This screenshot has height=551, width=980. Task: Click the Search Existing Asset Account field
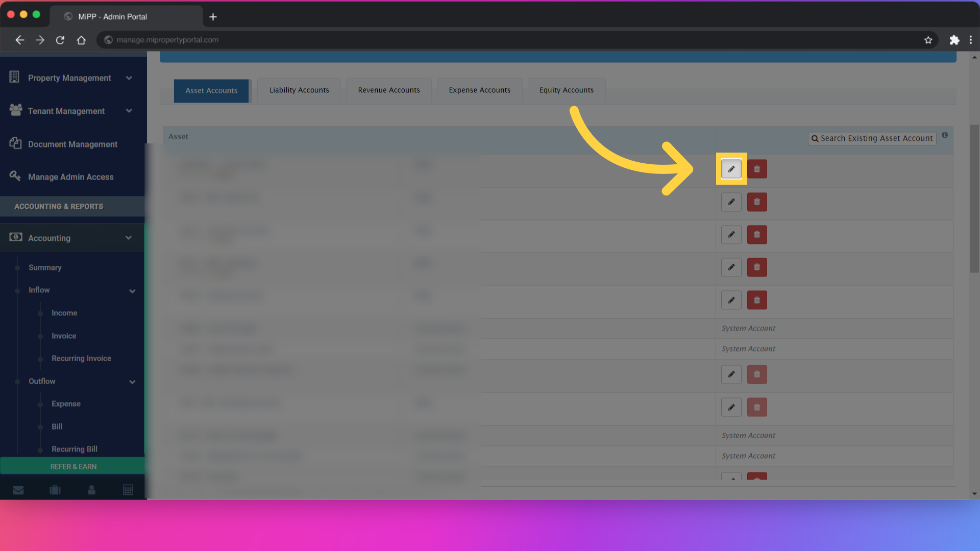click(x=872, y=138)
